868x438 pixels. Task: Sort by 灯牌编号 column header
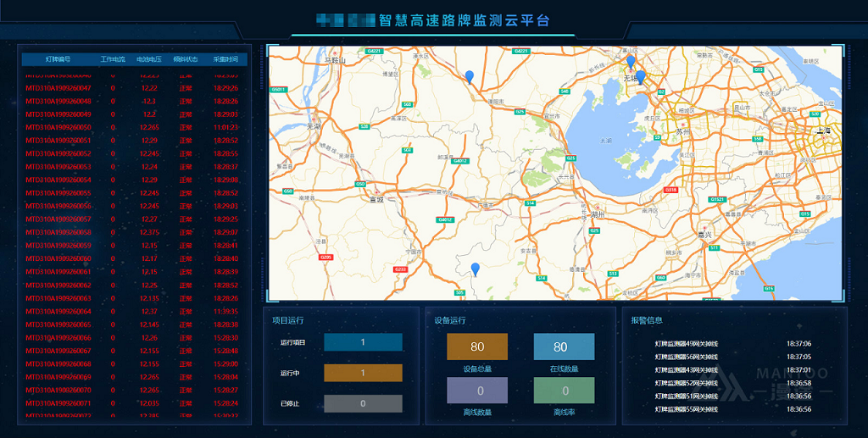coord(58,59)
